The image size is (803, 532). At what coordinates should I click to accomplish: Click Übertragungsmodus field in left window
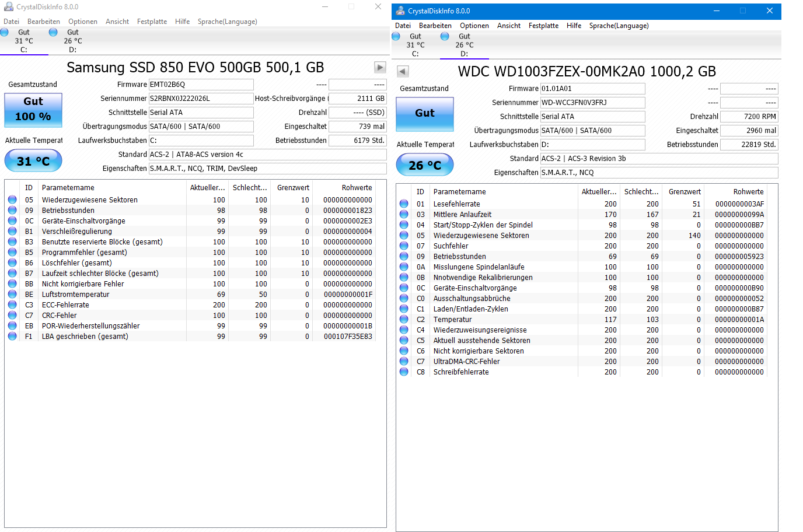pos(201,127)
